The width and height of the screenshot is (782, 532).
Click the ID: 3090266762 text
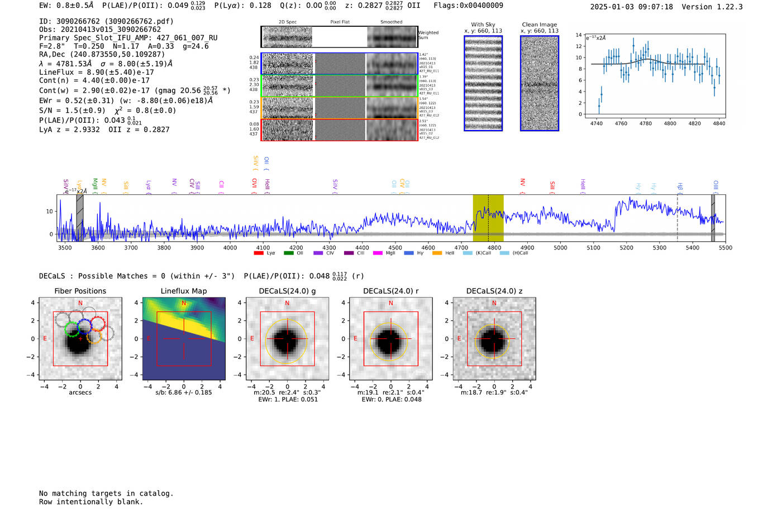pyautogui.click(x=106, y=21)
